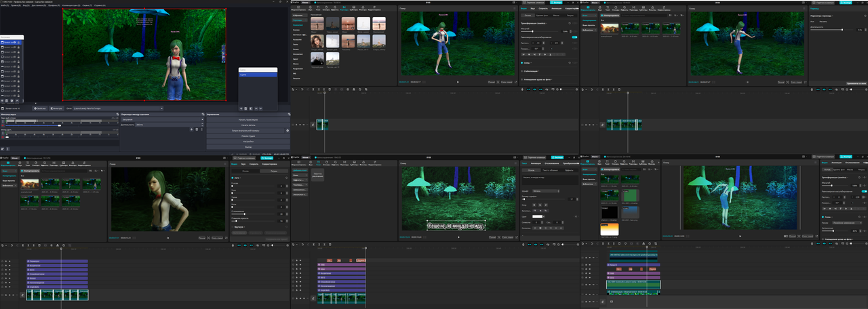Open Effects icon tab in close-up girl CapCut window

[44, 163]
